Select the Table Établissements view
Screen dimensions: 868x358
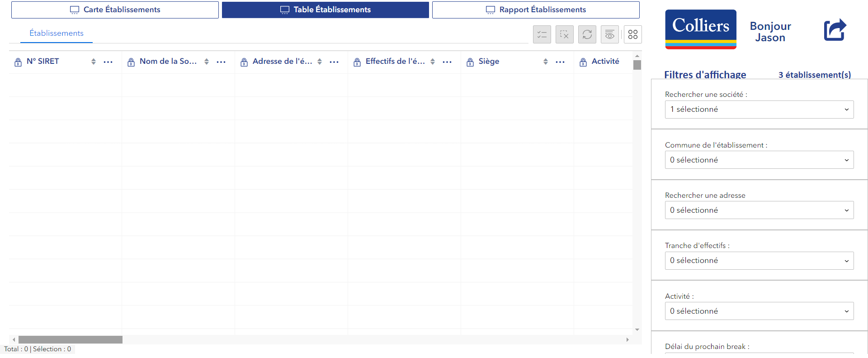tap(325, 10)
